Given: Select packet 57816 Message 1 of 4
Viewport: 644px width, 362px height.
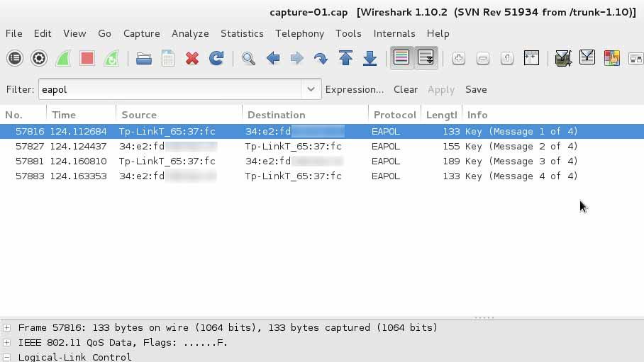Looking at the screenshot, I should point(322,131).
